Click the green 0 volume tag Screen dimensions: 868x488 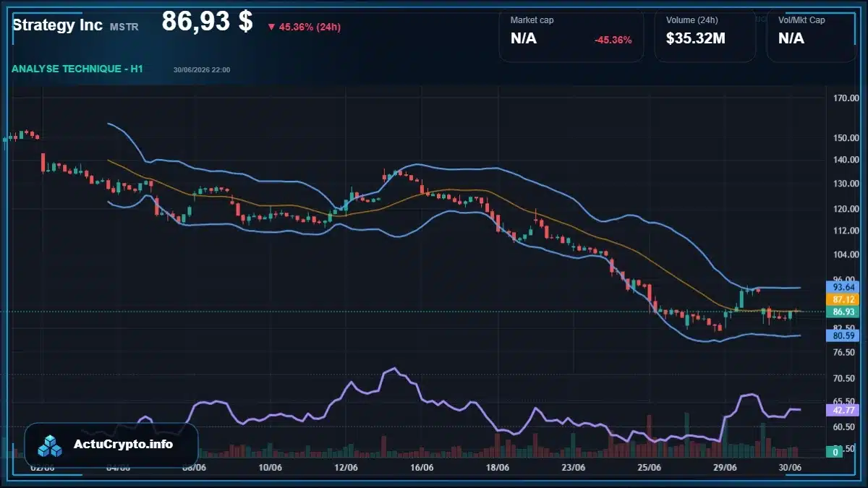point(835,452)
